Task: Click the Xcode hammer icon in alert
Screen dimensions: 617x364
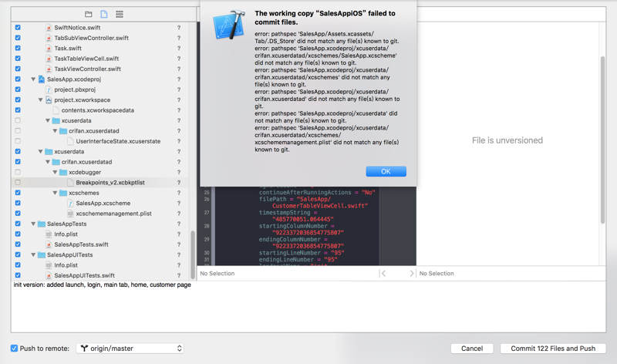Action: 229,25
